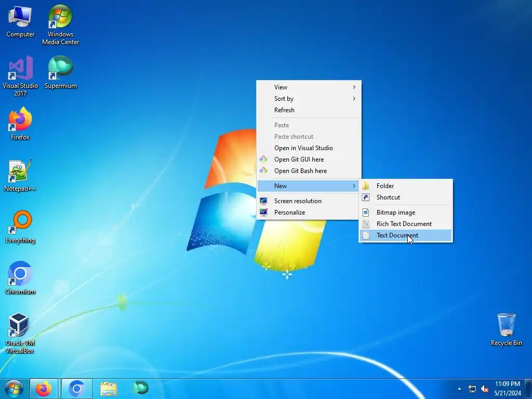Select the Firefox desktop shortcut
This screenshot has width=532, height=399.
[x=20, y=124]
